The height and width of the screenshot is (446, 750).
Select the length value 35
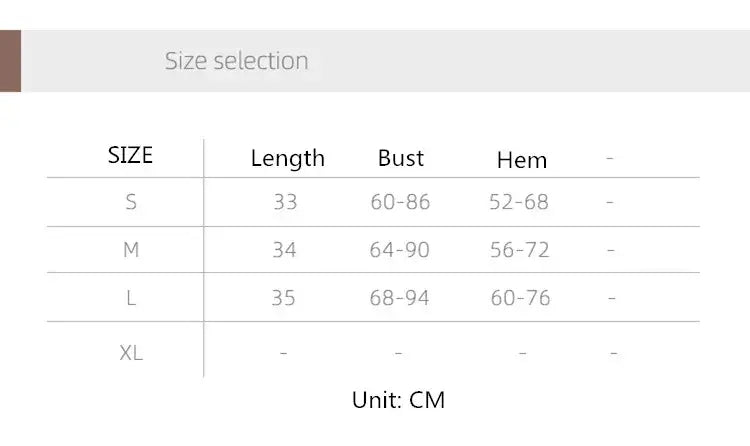tap(284, 298)
